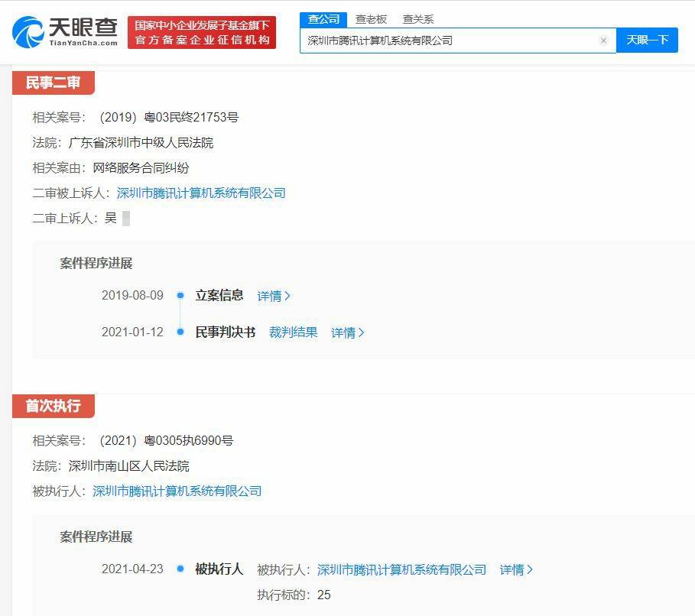Open the Tencent link in the 2021-04-23 row
The height and width of the screenshot is (616, 695).
401,569
